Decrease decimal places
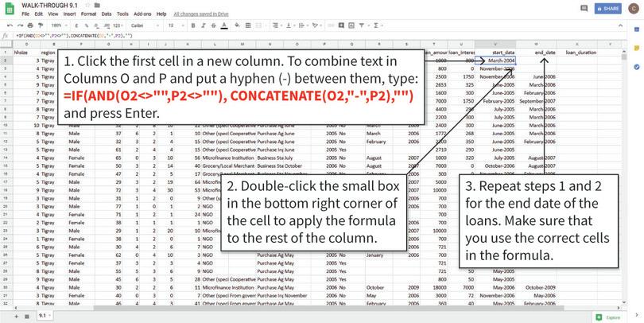644x323 pixels. click(96, 25)
